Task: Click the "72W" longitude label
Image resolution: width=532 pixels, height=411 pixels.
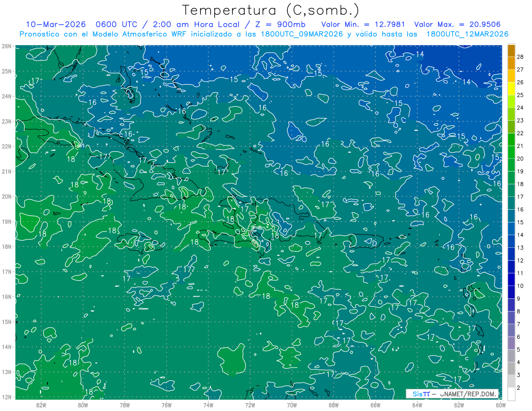Action: point(250,405)
